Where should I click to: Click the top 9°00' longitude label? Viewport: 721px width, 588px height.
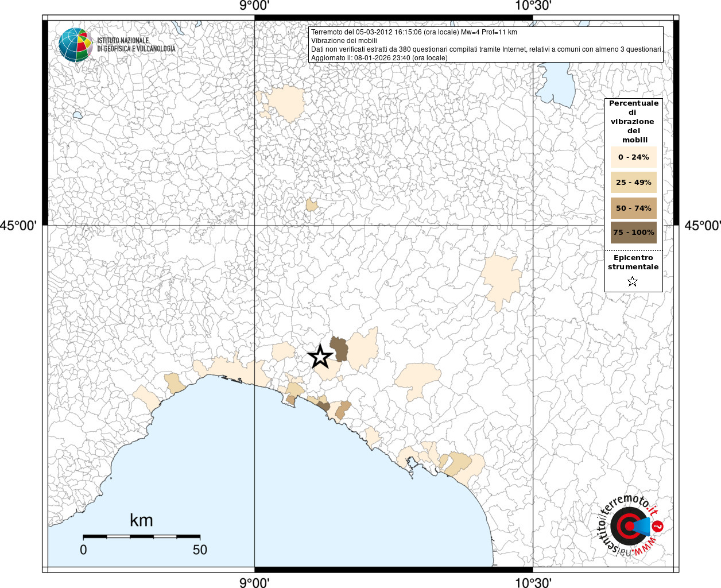[254, 6]
